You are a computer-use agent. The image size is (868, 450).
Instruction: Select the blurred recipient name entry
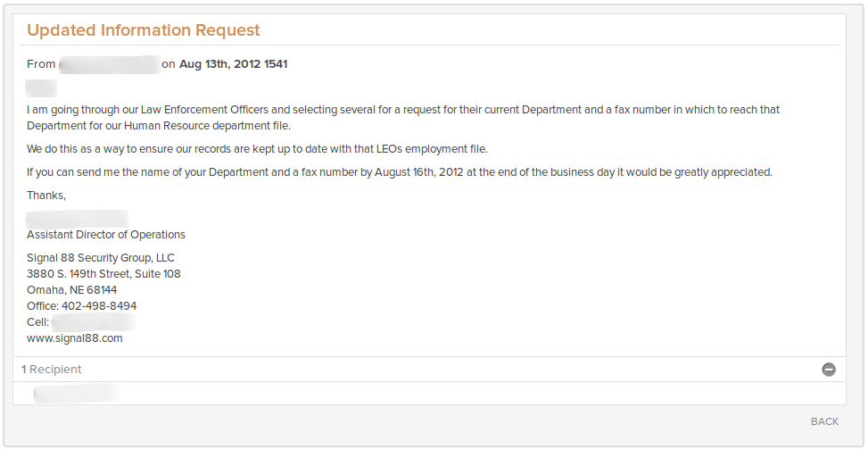pyautogui.click(x=75, y=394)
